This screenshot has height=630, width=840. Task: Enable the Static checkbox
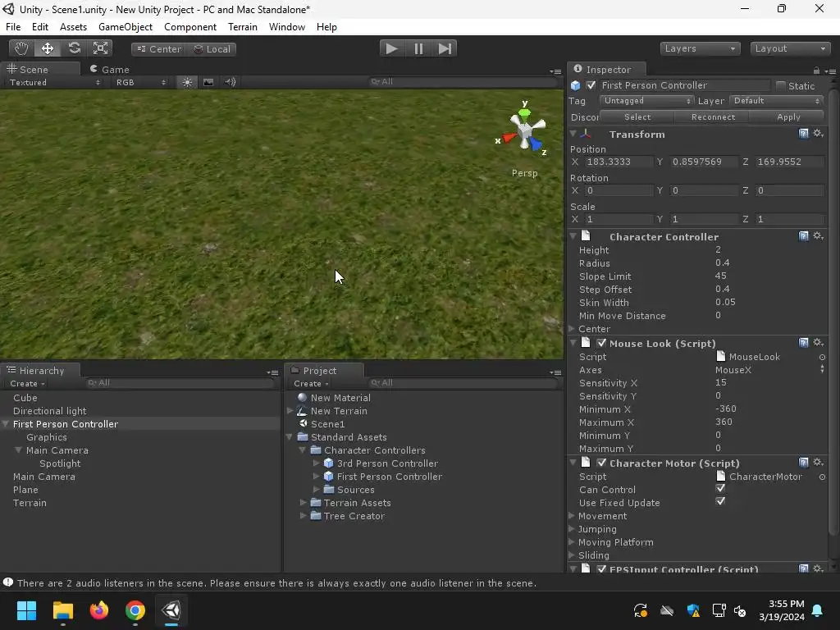pos(781,85)
